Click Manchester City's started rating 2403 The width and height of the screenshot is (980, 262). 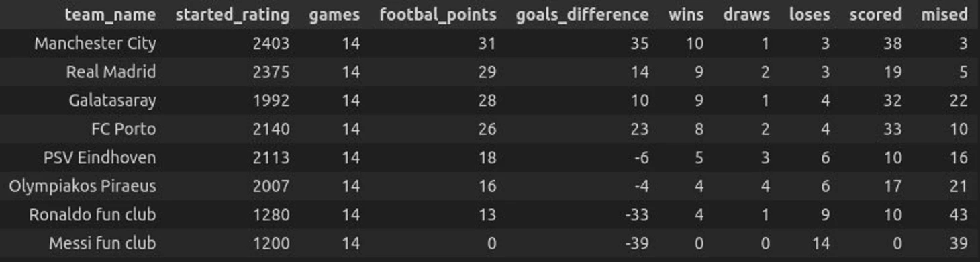(271, 44)
